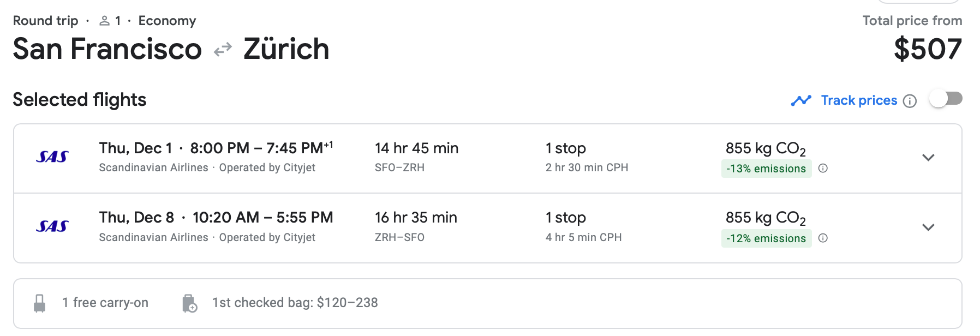Select the 1st checked bag fee text
This screenshot has height=336, width=980.
point(295,303)
